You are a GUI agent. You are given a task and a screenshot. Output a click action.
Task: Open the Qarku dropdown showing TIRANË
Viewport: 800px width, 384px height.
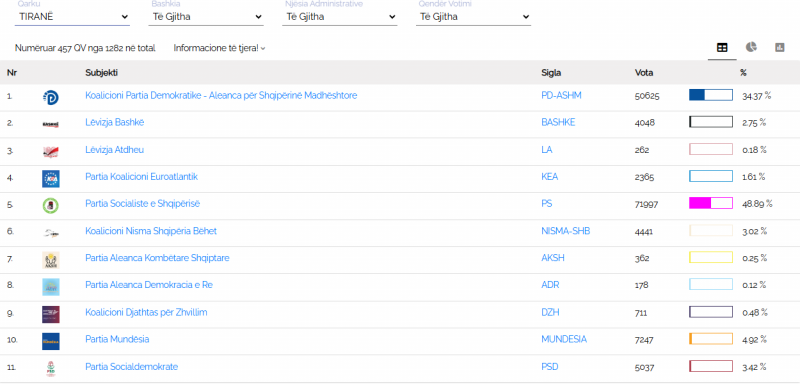pos(72,17)
